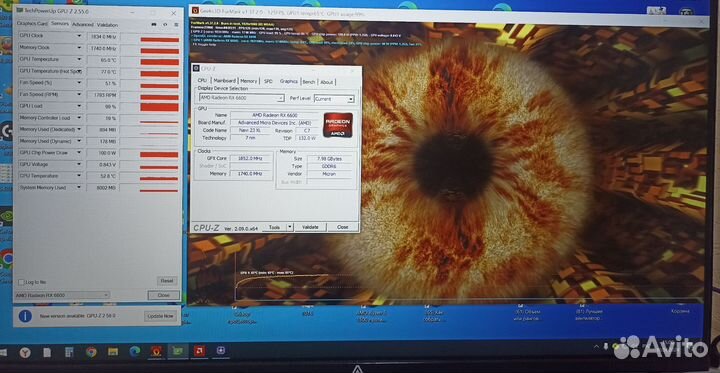Image resolution: width=720 pixels, height=373 pixels.
Task: Open Yandex Browser from the taskbar
Action: tap(25, 352)
